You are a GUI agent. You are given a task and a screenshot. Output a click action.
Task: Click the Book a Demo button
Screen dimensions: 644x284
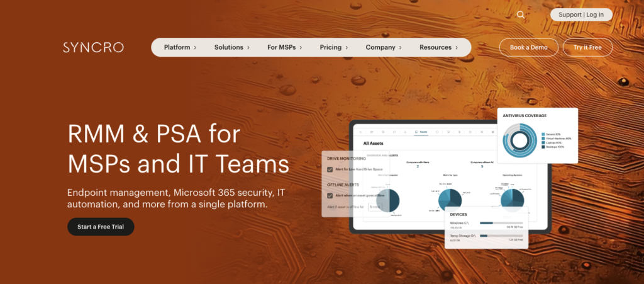(528, 47)
